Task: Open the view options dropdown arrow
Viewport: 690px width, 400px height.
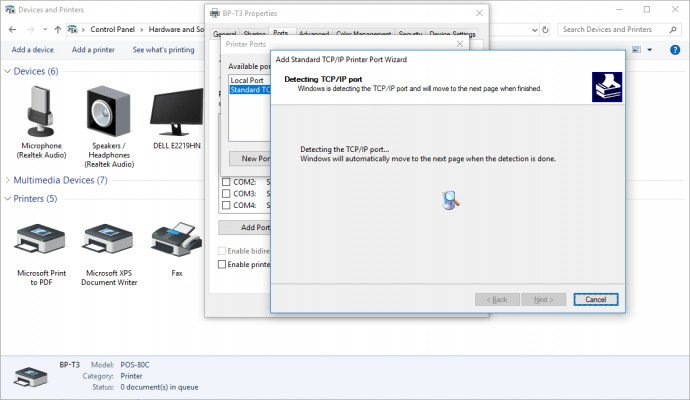Action: tap(650, 50)
